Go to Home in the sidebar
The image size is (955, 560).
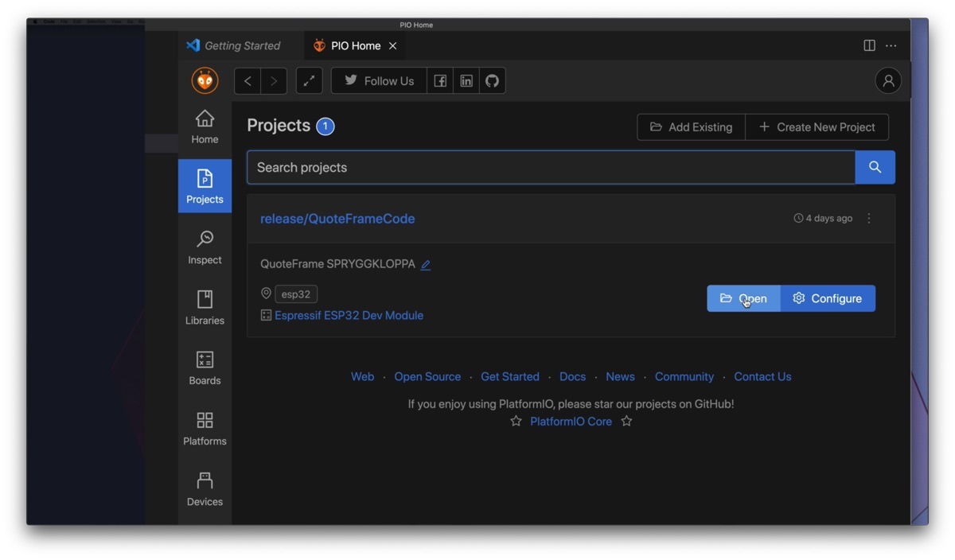click(x=205, y=127)
